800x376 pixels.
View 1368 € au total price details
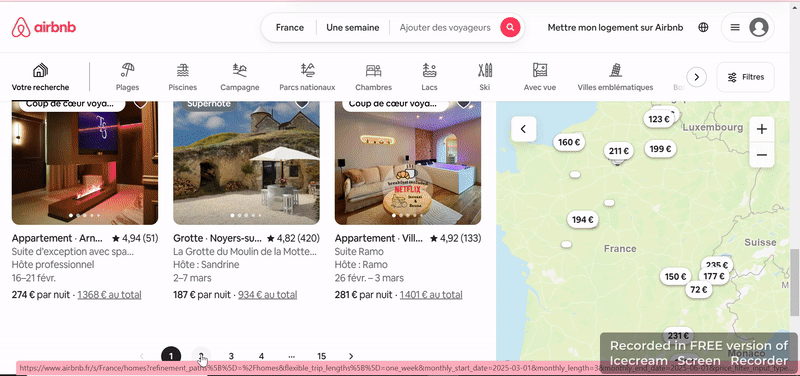(109, 295)
